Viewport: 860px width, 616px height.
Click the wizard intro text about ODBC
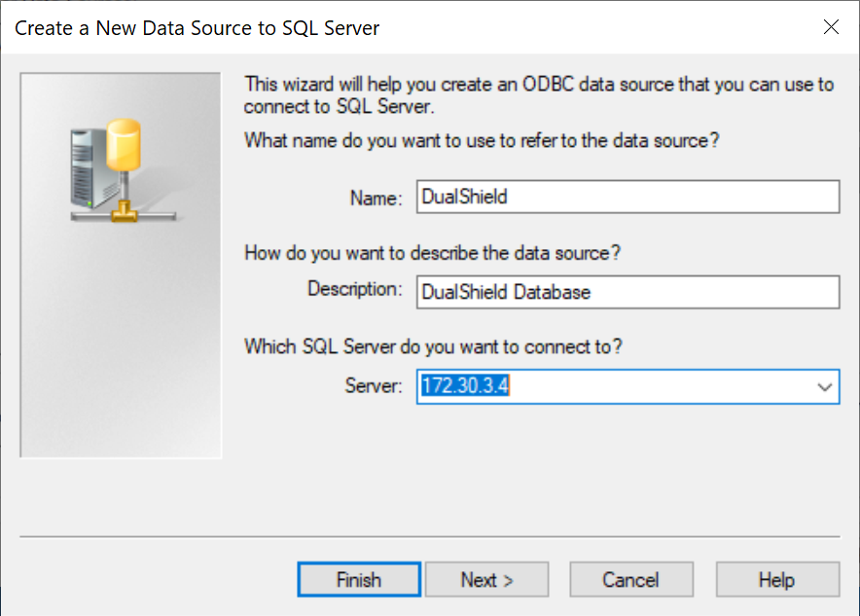tap(538, 94)
